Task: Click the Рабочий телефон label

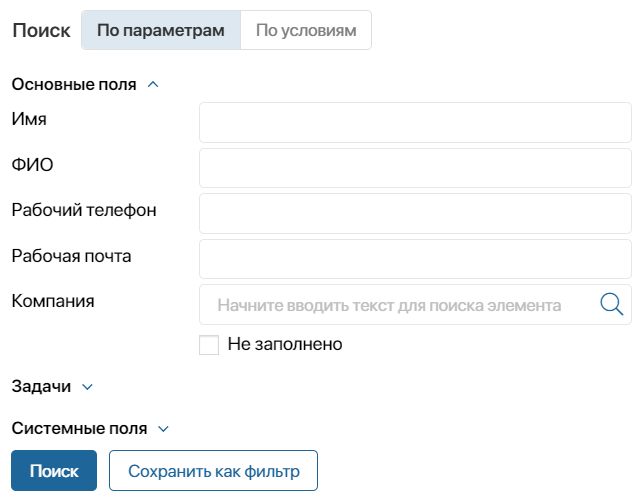Action: click(84, 210)
